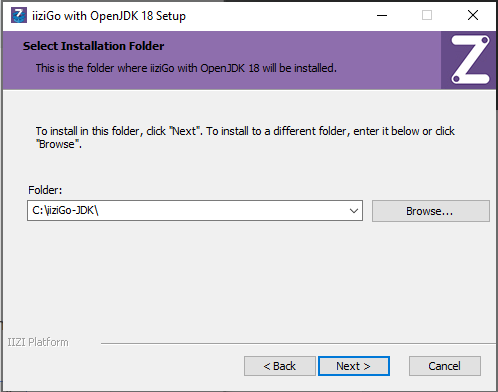Minimize the iiziGo Setup window

(x=382, y=15)
